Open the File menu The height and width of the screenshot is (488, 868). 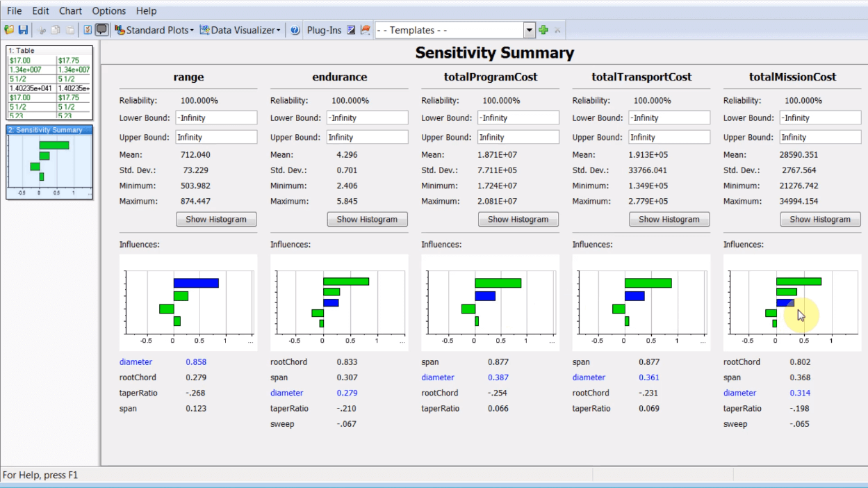[x=15, y=11]
